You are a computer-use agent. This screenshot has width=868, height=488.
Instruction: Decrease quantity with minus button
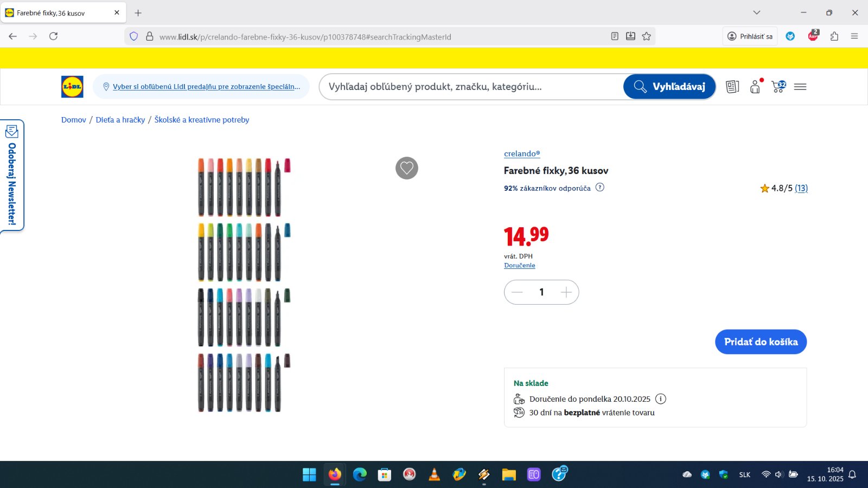517,292
